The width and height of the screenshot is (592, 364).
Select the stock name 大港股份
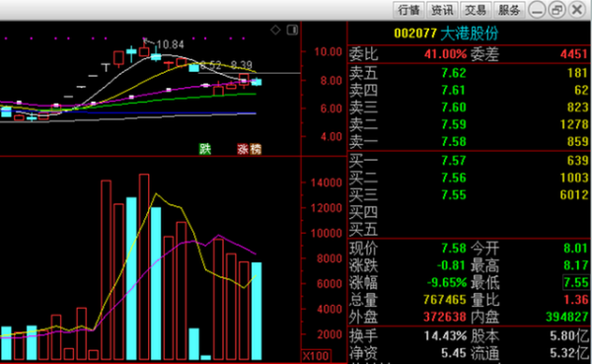(x=470, y=34)
